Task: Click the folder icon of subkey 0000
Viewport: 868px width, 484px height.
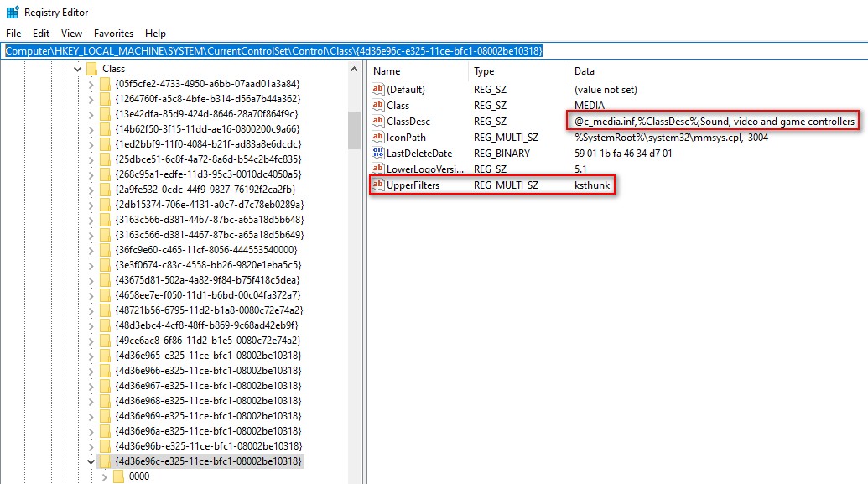Action: point(118,476)
